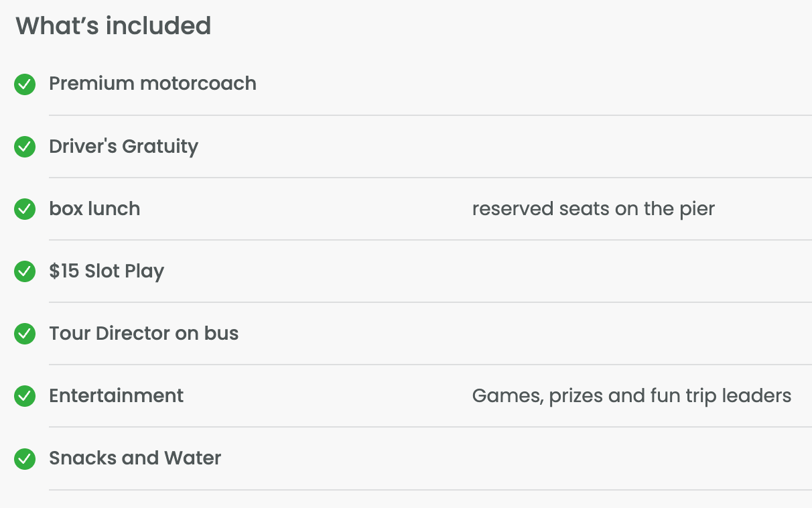Click the $15 Slot Play label
812x508 pixels.
pos(107,271)
